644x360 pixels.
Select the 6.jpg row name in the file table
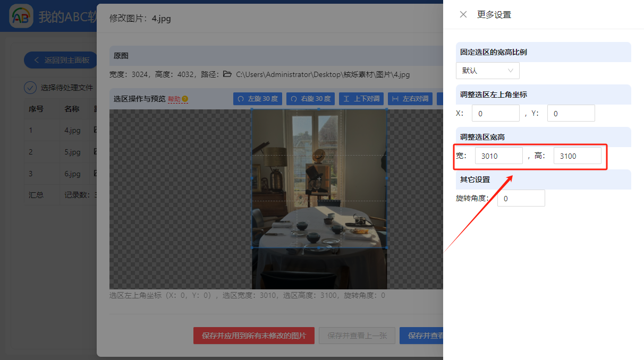72,174
